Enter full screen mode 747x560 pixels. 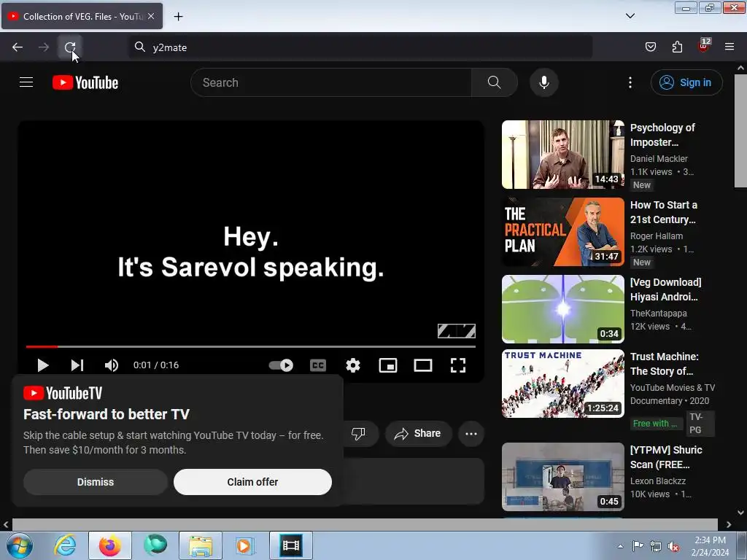[458, 365]
